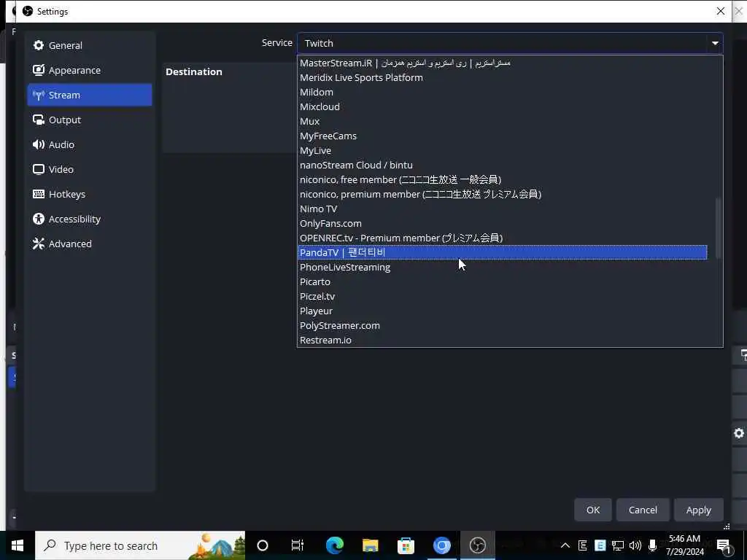Click the microphone tray icon
Screen dimensions: 747x560
pyautogui.click(x=653, y=545)
